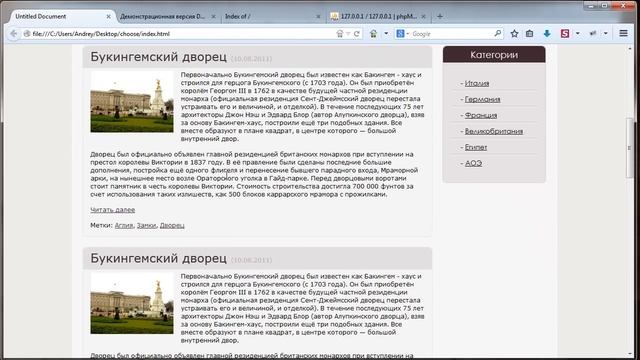Image resolution: width=640 pixels, height=360 pixels.
Task: Click the search magnifier icon
Action: (x=498, y=33)
